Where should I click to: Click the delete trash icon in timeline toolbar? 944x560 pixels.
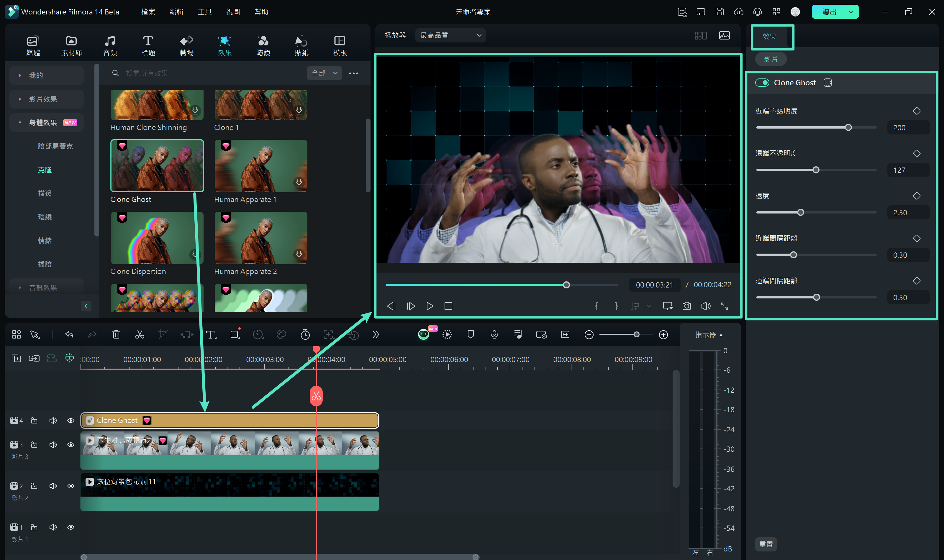click(x=116, y=334)
